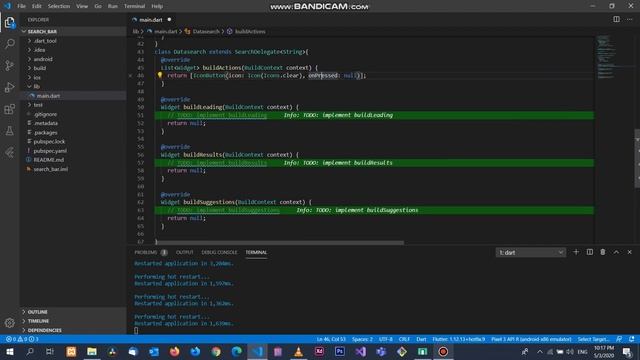The height and width of the screenshot is (360, 640).
Task: Kill the terminal with trash icon
Action: coord(603,252)
